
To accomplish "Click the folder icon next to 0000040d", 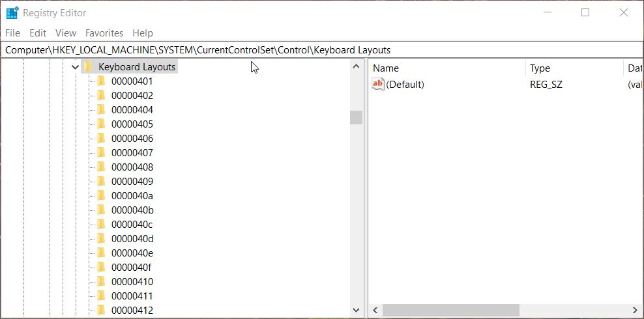I will tap(101, 239).
